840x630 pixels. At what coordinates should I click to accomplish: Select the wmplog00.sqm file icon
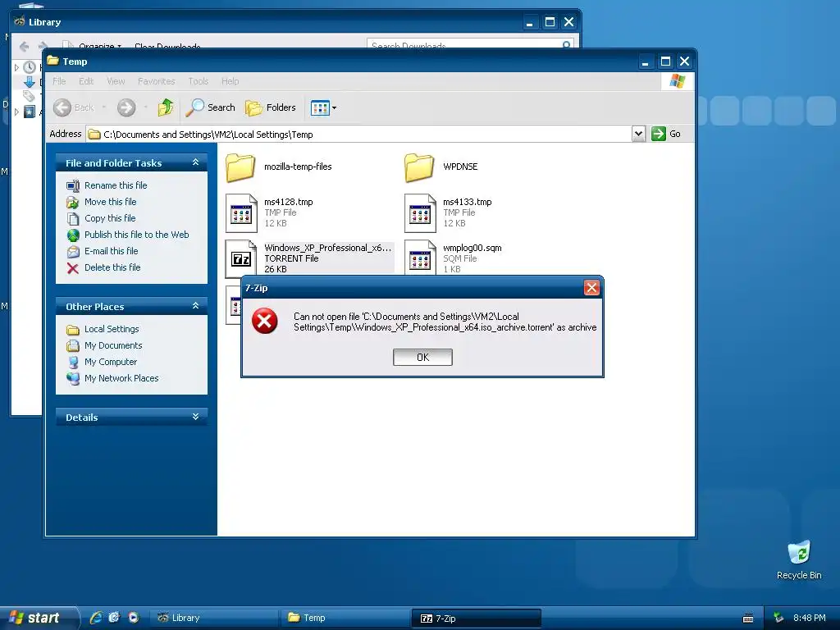tap(421, 258)
